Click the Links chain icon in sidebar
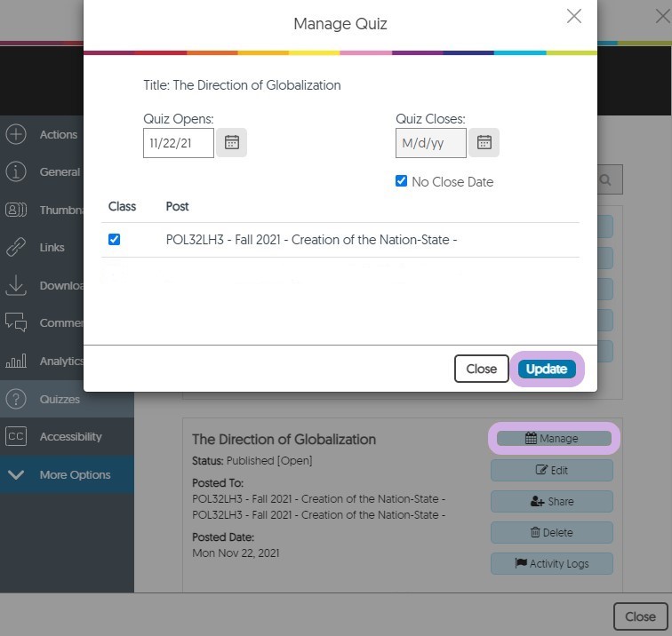The width and height of the screenshot is (672, 636). coord(16,247)
